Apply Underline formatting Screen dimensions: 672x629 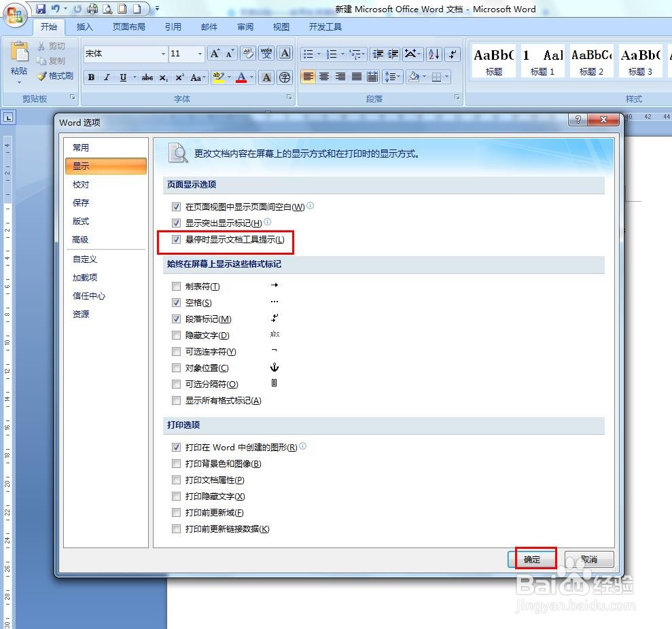pos(123,77)
